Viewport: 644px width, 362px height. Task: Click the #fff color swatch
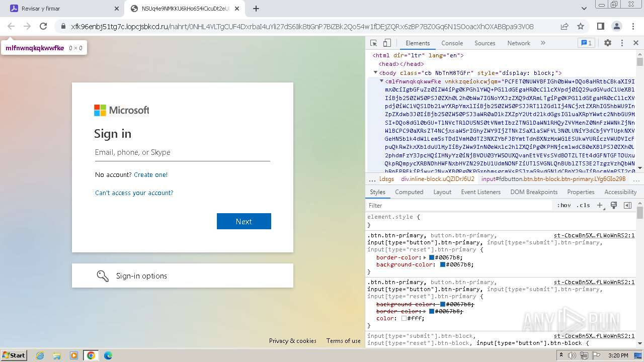point(404,318)
